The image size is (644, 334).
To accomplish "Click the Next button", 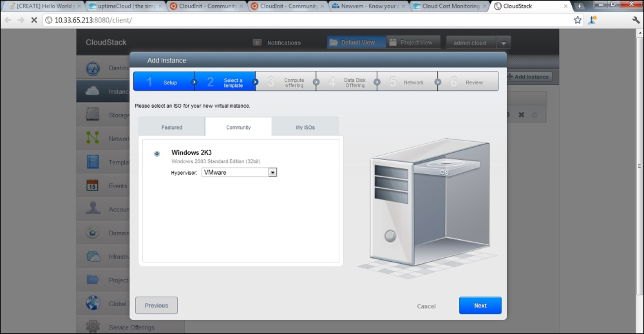I will pyautogui.click(x=480, y=306).
